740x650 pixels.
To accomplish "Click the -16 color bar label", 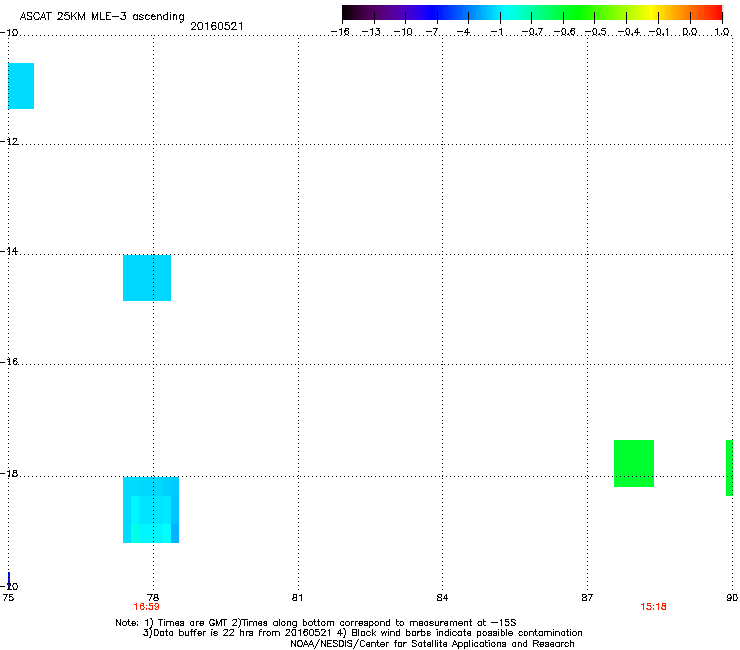I will click(x=340, y=32).
